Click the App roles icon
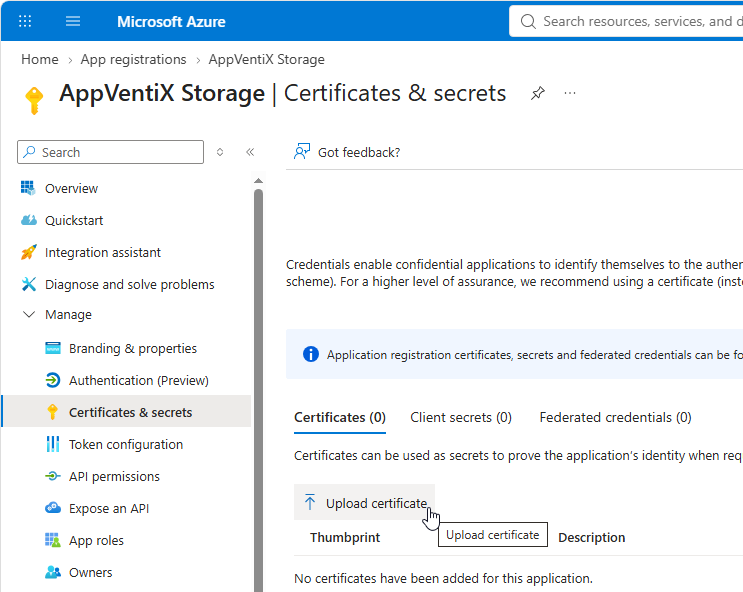 tap(53, 540)
